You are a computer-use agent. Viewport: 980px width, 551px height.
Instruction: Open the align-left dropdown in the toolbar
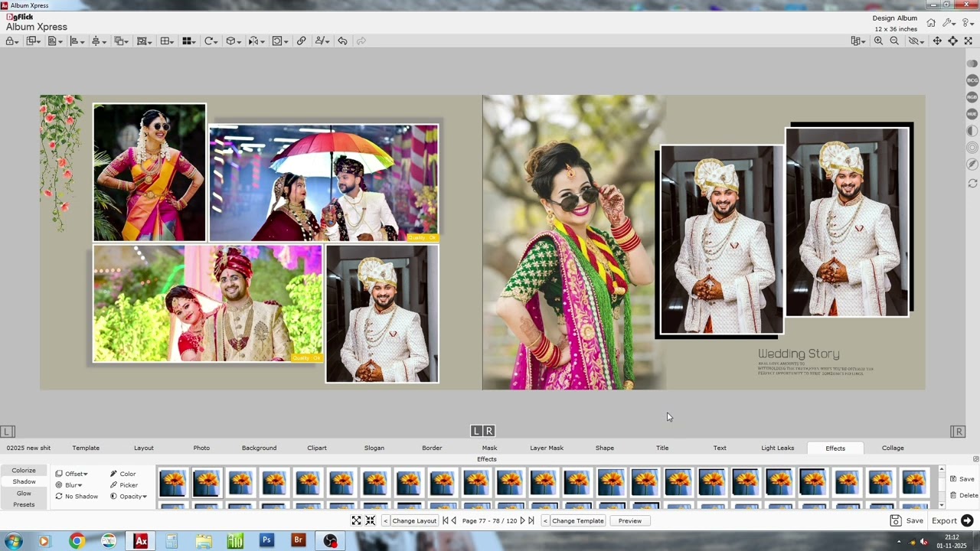tap(77, 41)
